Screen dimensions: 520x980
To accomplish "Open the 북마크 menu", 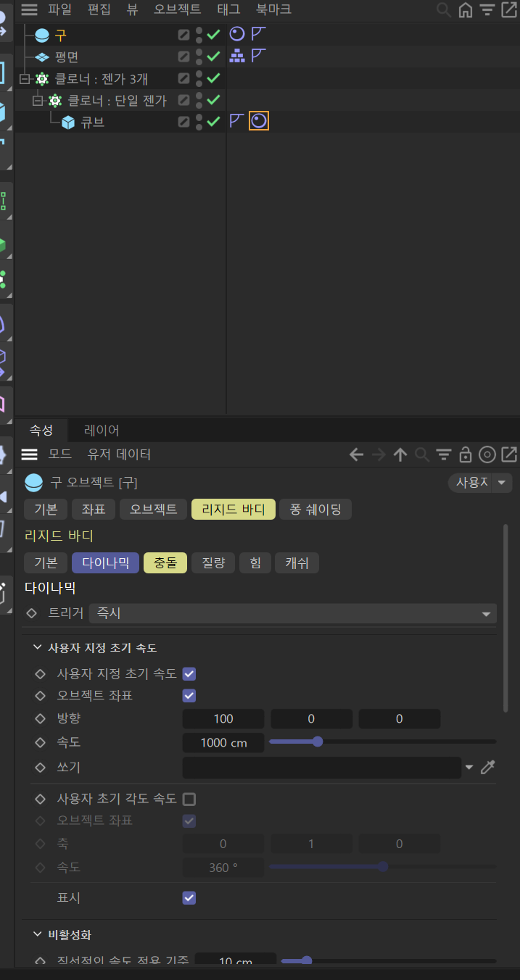I will point(273,9).
